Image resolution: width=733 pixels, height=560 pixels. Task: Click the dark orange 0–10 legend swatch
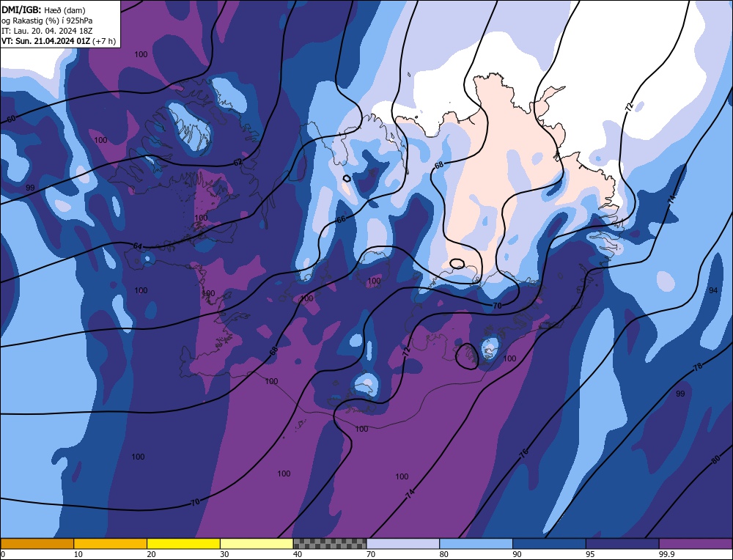(37, 543)
